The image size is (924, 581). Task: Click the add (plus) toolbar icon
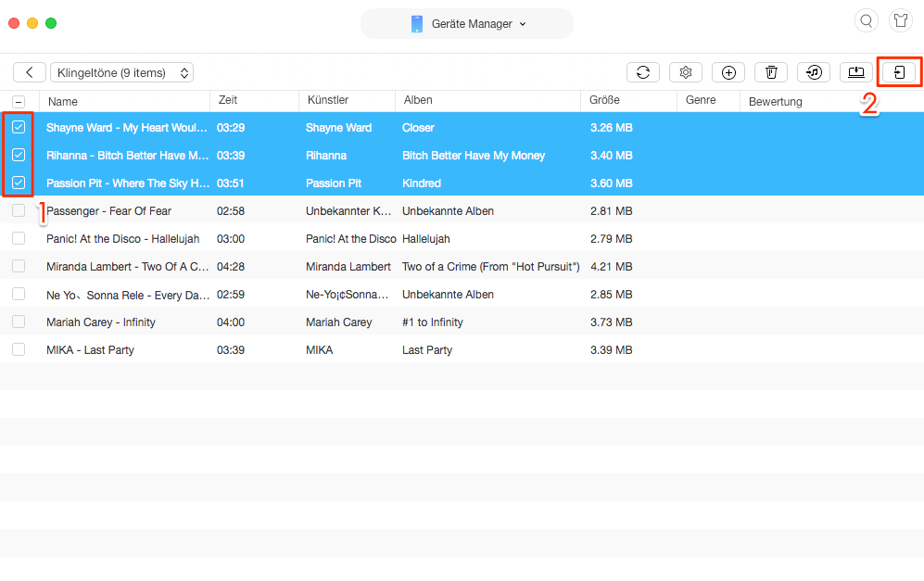[728, 72]
